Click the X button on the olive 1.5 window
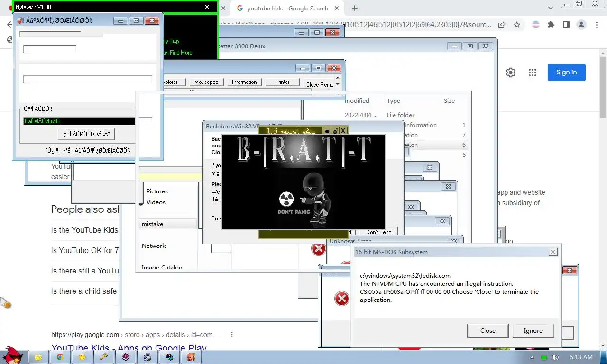 pos(343,131)
